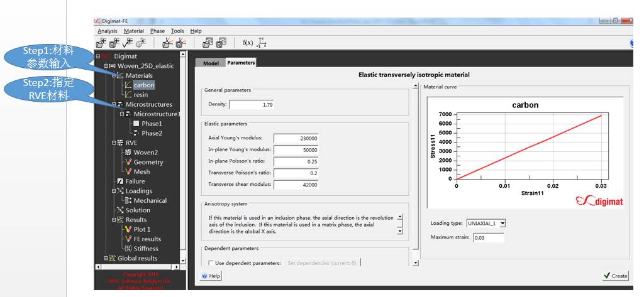Click the Geometry icon under RVE
The width and height of the screenshot is (644, 297).
point(128,162)
